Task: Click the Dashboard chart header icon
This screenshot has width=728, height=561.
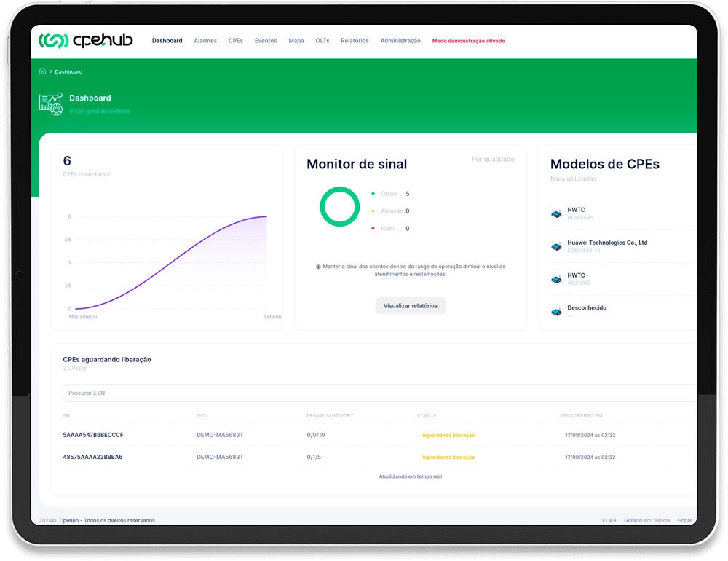Action: [51, 103]
